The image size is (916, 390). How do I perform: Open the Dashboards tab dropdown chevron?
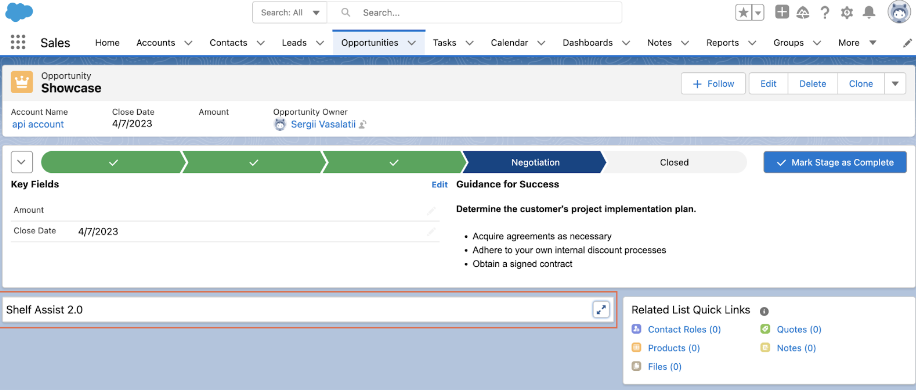pos(626,43)
